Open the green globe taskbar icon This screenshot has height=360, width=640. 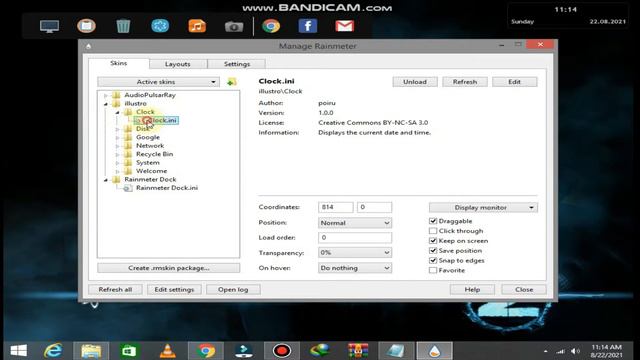coord(320,351)
